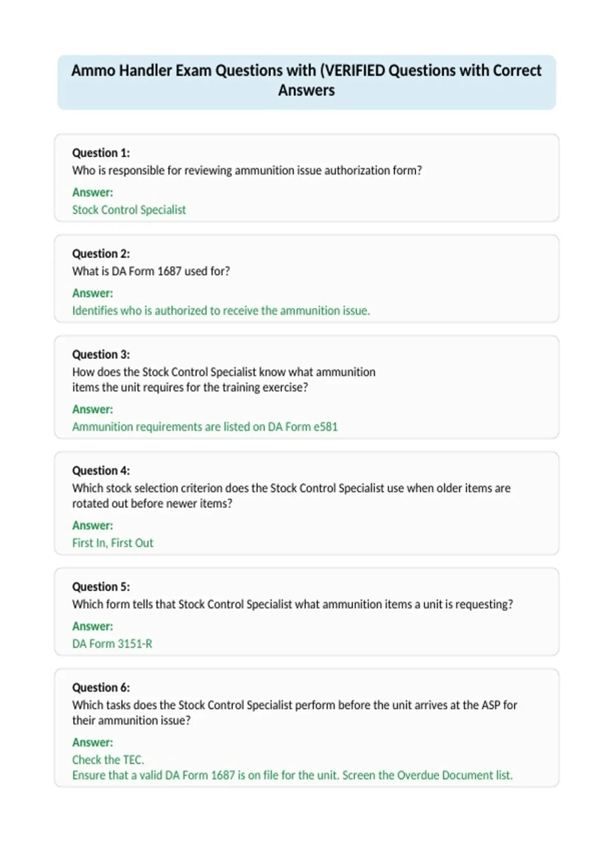Click the Answer label under Question 5
Viewport: 613px width, 868px height.
[92, 626]
